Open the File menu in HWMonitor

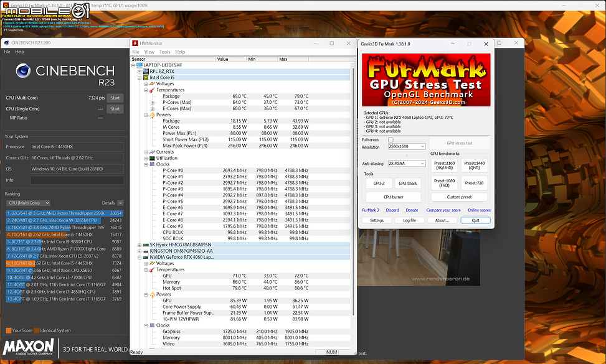pos(136,52)
